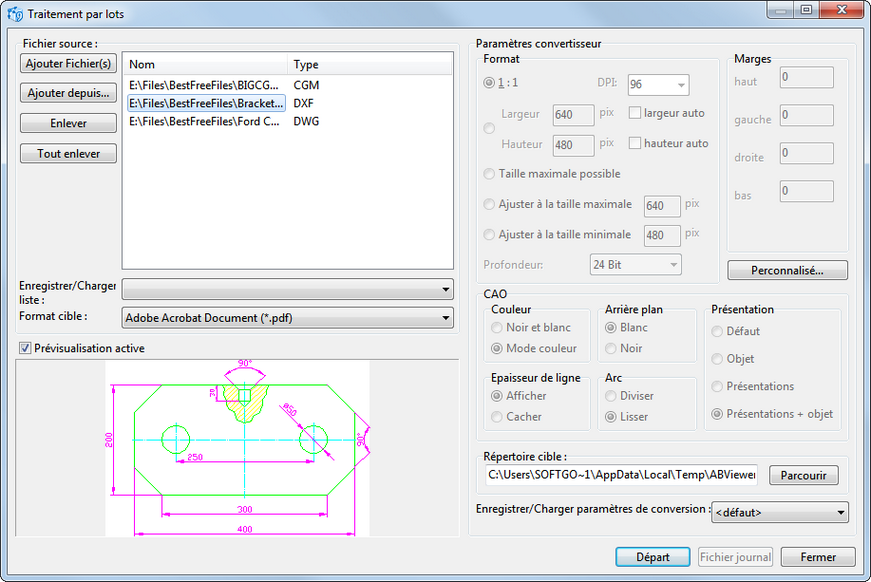Click the Parcourir button

tap(803, 475)
